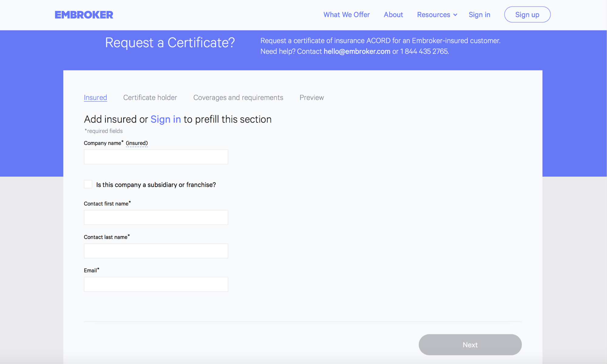The image size is (607, 364).
Task: Check the subsidiary or franchise checkbox
Action: (88, 184)
